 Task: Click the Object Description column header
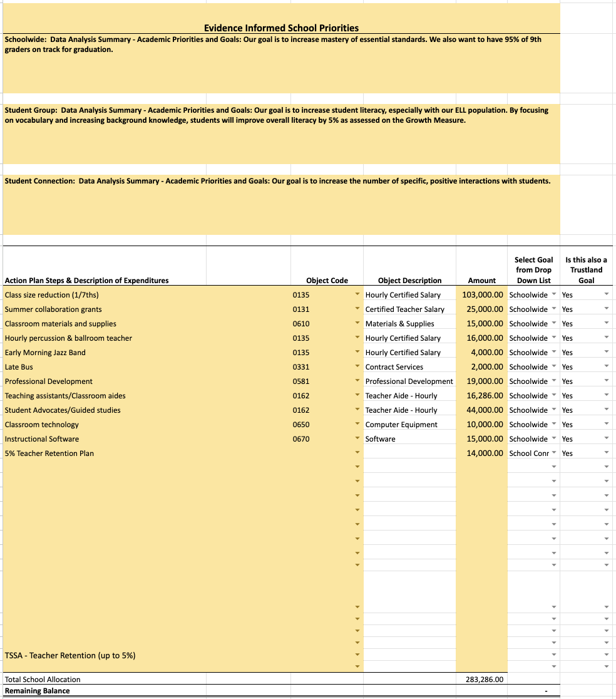410,281
